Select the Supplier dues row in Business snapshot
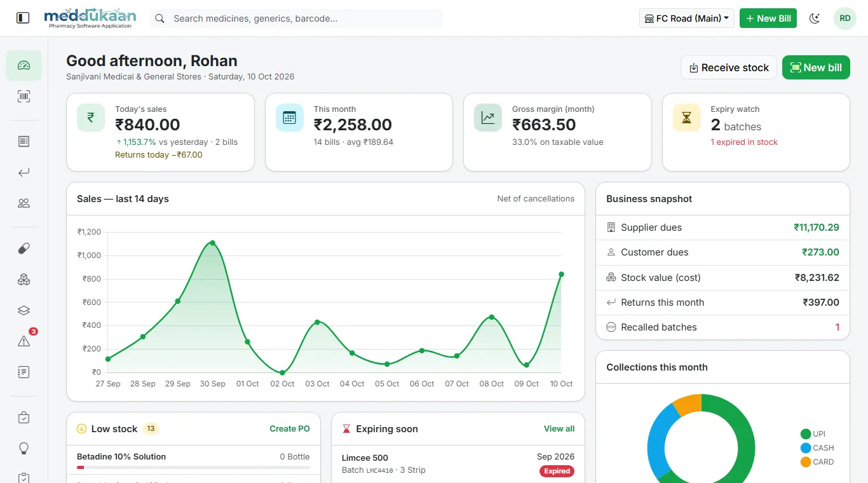Image resolution: width=868 pixels, height=483 pixels. coord(723,228)
